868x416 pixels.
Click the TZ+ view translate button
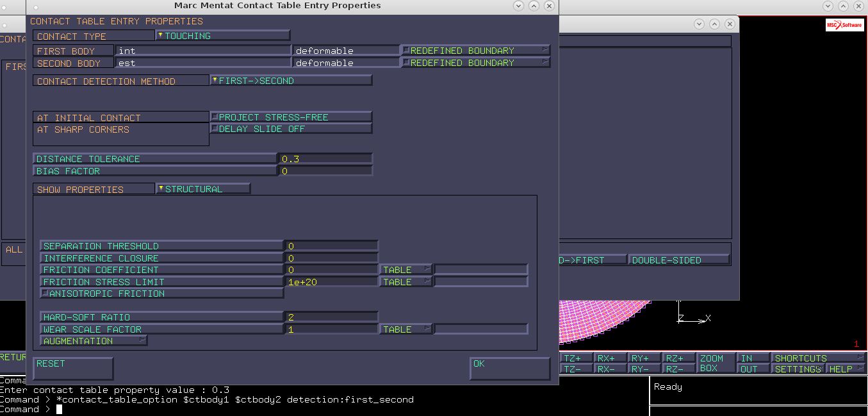[577, 358]
